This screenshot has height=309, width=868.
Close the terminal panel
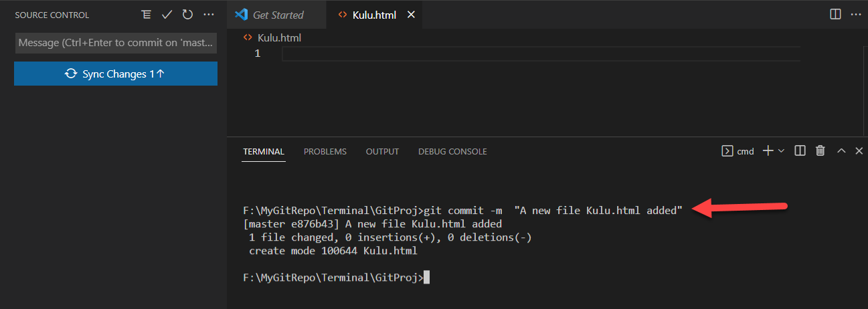(x=859, y=151)
